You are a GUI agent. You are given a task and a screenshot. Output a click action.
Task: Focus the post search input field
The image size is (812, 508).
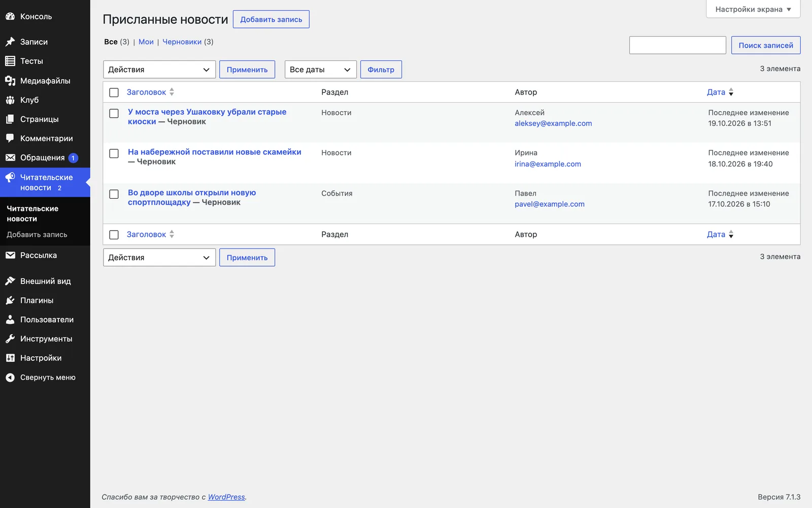[x=678, y=45]
